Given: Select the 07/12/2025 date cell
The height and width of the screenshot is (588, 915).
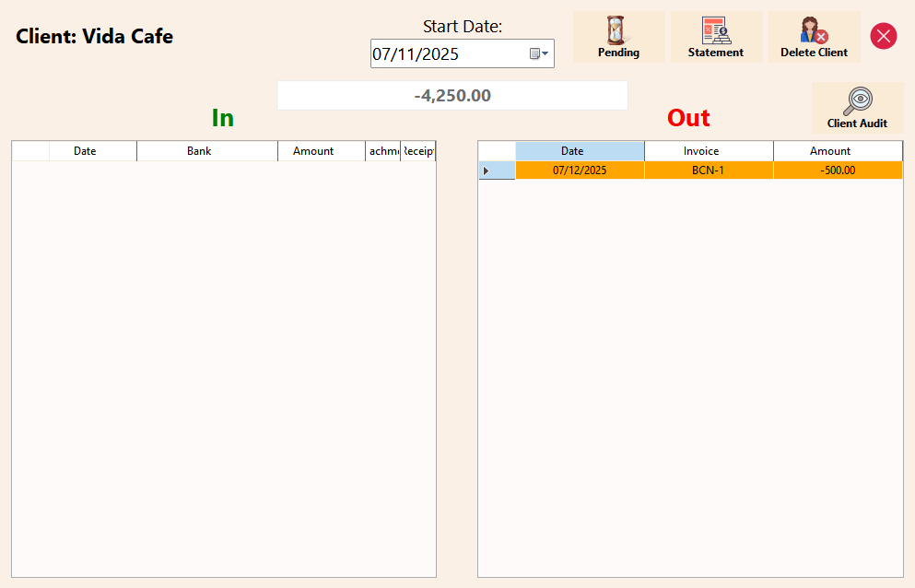Looking at the screenshot, I should (580, 171).
